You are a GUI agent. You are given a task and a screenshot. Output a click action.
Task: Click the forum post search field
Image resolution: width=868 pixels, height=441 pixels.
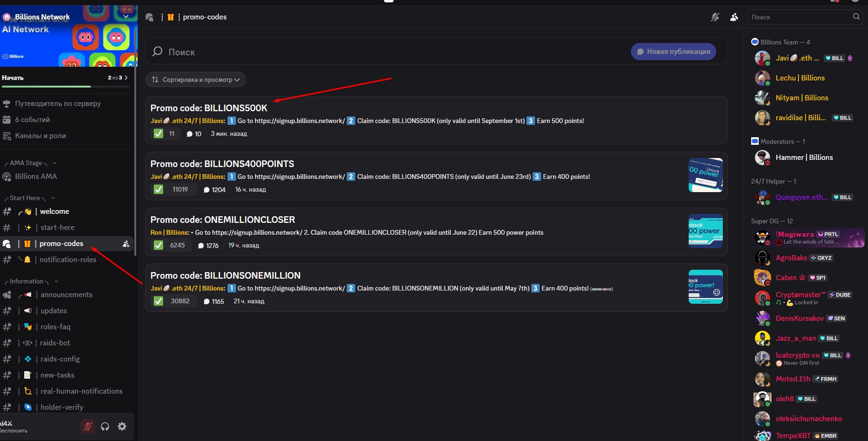click(x=378, y=52)
